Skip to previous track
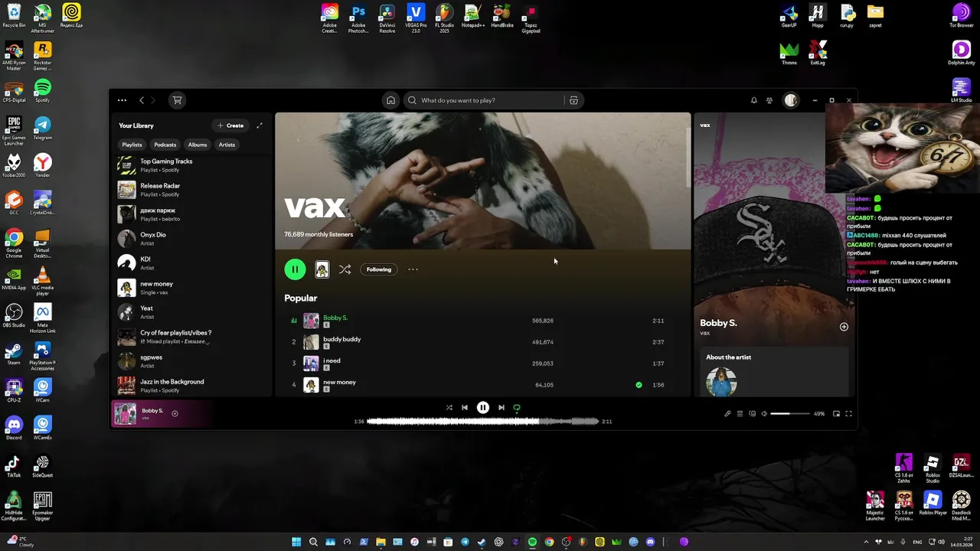980x551 pixels. coord(464,408)
